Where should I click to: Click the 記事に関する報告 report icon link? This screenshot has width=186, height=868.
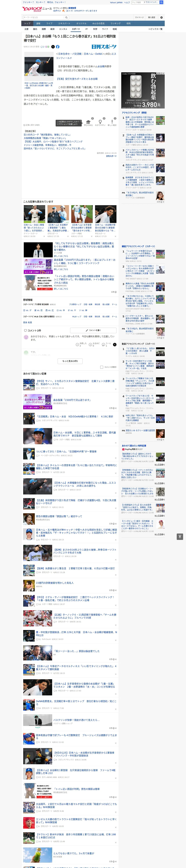(x=31, y=125)
